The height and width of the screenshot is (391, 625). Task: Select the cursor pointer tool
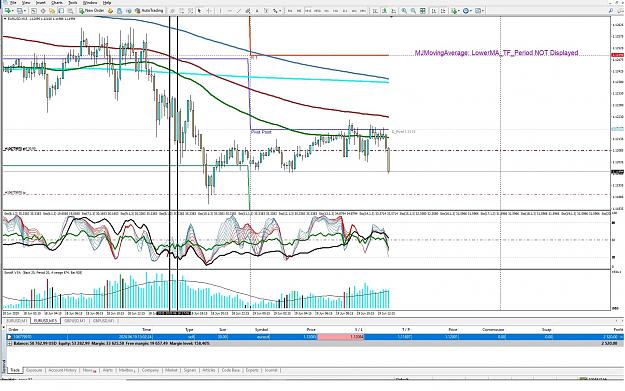(199, 11)
